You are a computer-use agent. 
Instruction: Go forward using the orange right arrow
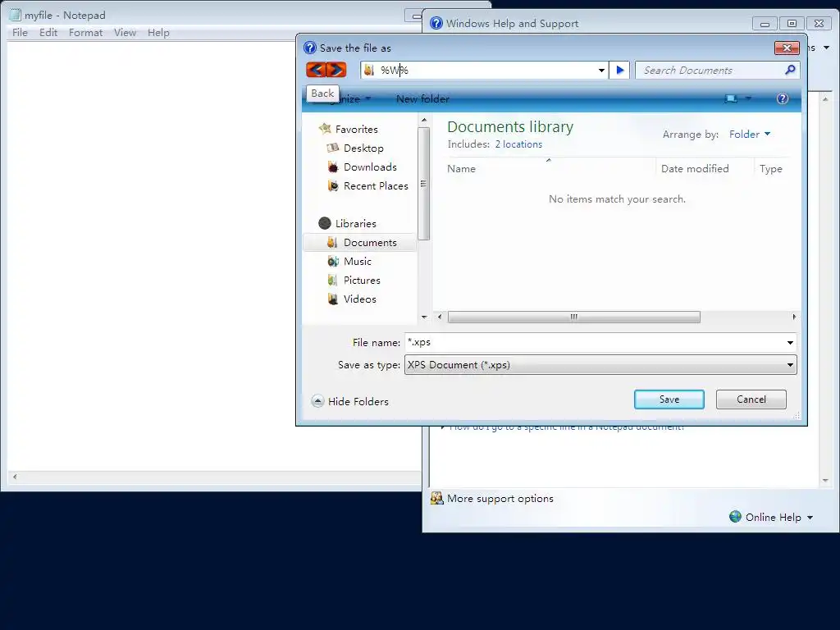[x=336, y=70]
